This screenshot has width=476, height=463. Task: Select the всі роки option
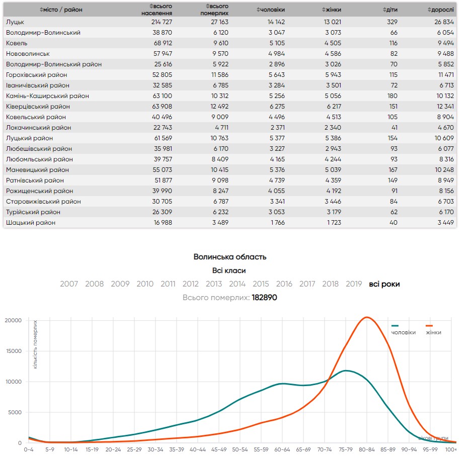point(384,284)
